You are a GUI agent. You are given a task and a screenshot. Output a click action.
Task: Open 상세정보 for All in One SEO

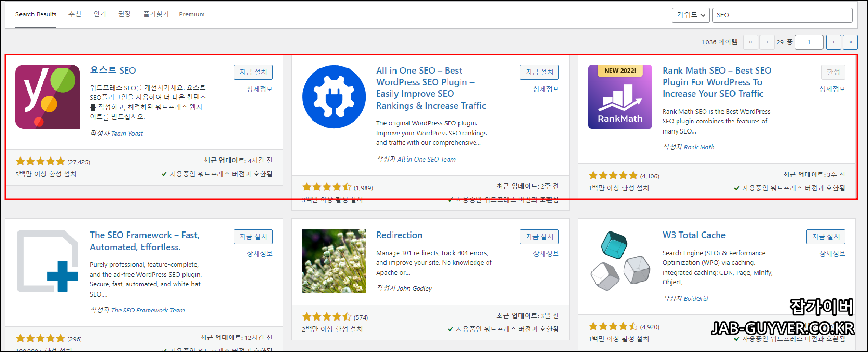click(x=546, y=89)
